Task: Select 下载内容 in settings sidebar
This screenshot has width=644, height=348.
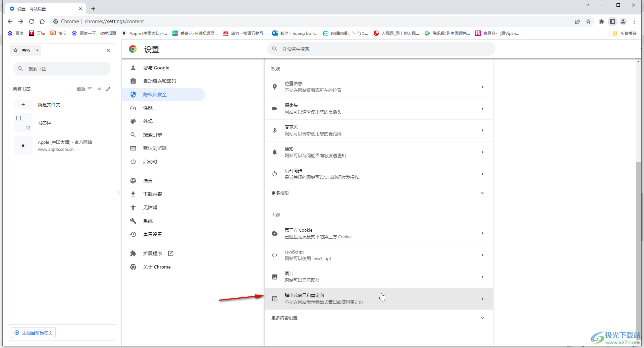Action: pyautogui.click(x=153, y=194)
